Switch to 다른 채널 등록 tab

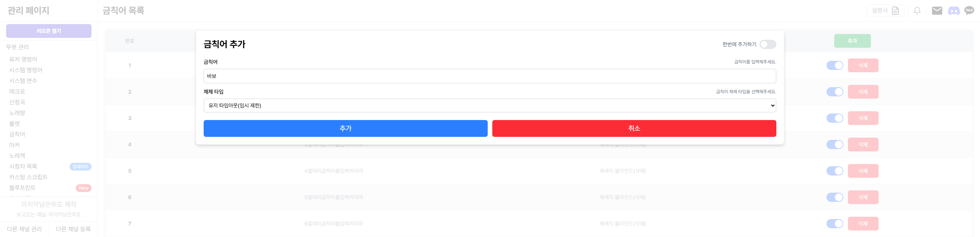[x=73, y=229]
